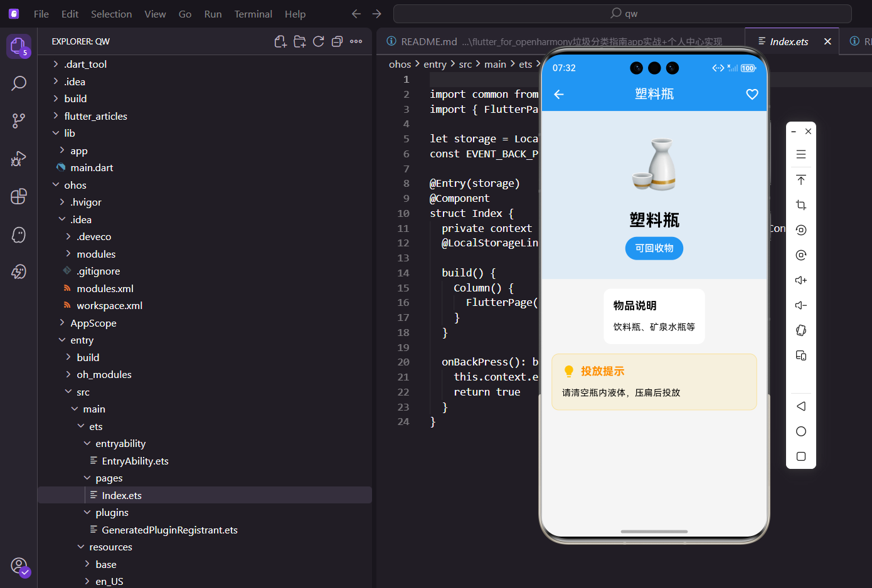Click the emulator shake device icon
The image size is (872, 588).
click(x=801, y=330)
